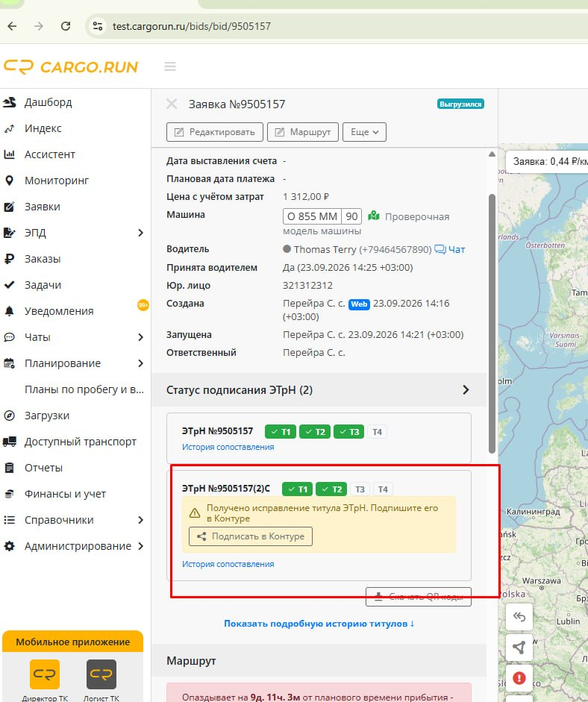The image size is (588, 702).
Task: Click the Web badge in Создана row
Action: click(359, 304)
